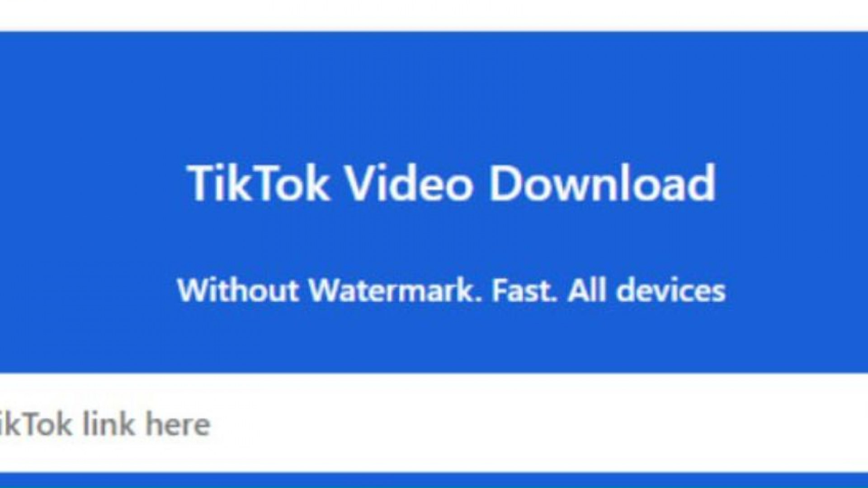Click the word 'here' in the placeholder
Screen dimensions: 868x488
click(x=178, y=424)
